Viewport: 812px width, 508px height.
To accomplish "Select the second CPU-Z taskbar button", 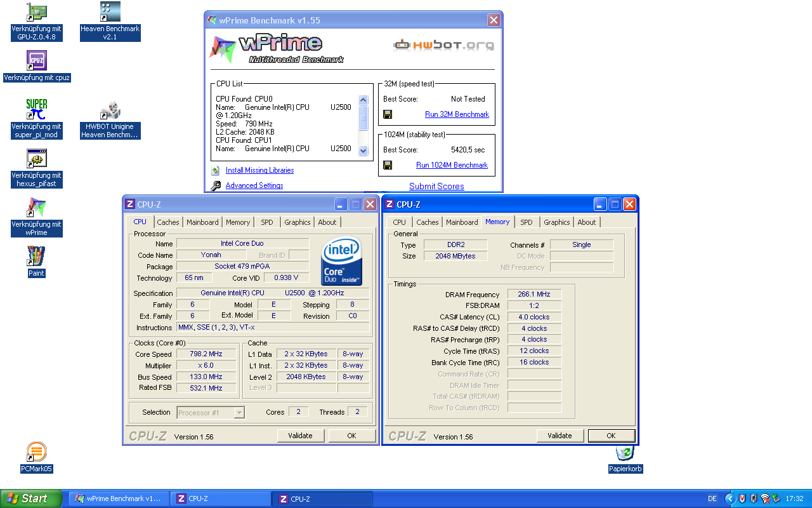I will tap(322, 498).
